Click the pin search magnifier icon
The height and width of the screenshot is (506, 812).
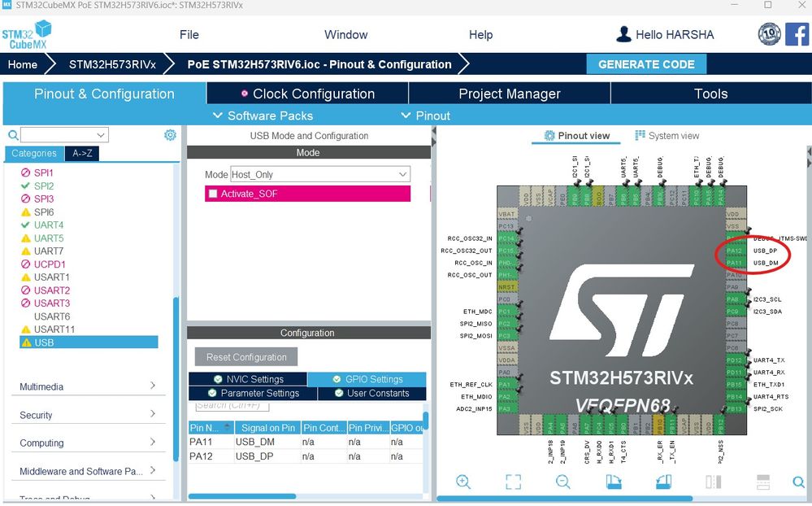point(798,482)
